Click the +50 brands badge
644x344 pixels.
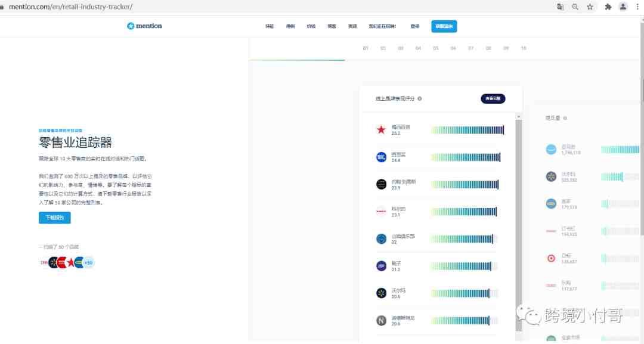point(88,262)
